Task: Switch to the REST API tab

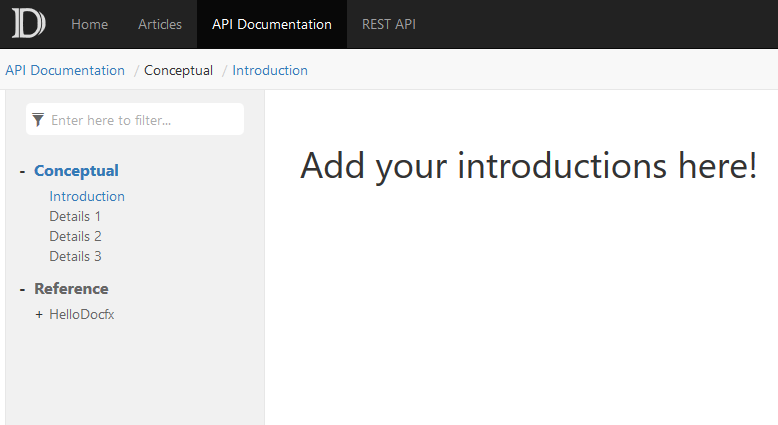Action: [x=388, y=24]
